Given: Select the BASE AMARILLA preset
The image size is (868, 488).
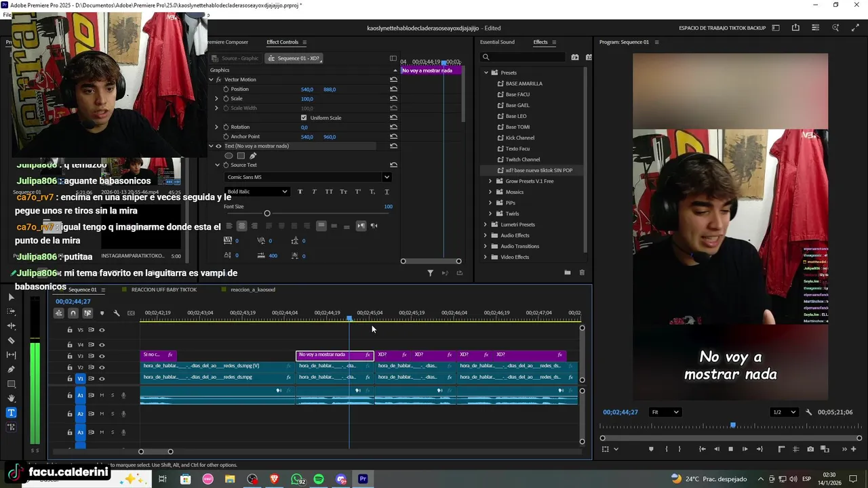Looking at the screenshot, I should tap(524, 83).
